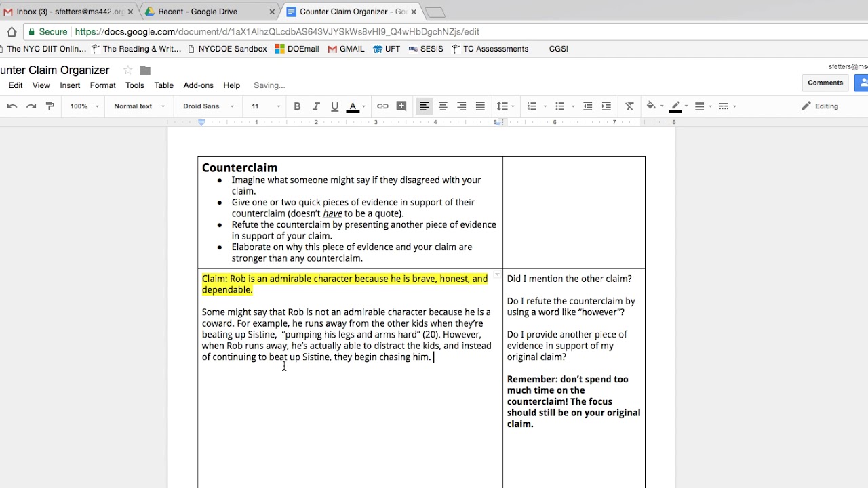Select the Paint format tool

(x=50, y=106)
